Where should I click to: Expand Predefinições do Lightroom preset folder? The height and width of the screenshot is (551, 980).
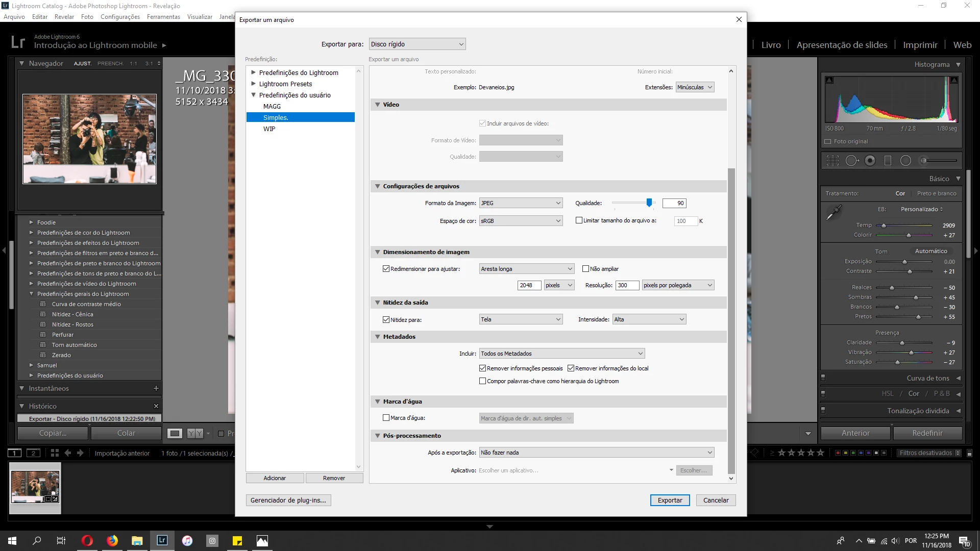pos(253,72)
